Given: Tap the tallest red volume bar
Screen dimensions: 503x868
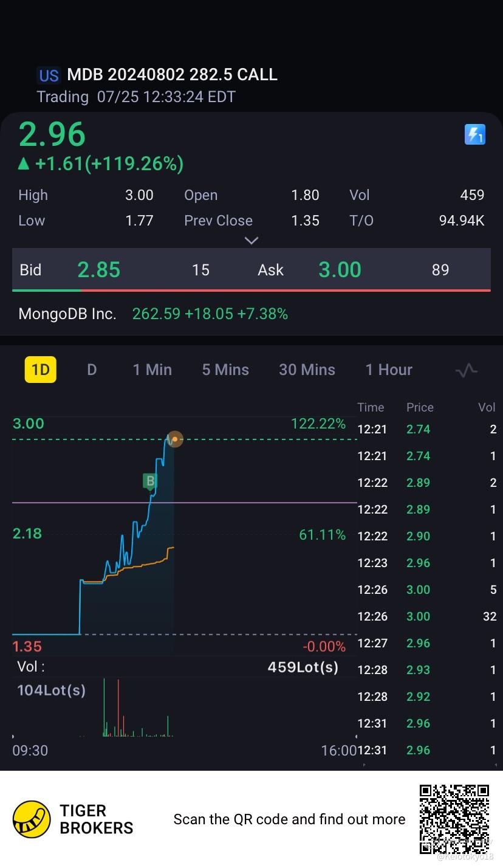Looking at the screenshot, I should pos(118,708).
